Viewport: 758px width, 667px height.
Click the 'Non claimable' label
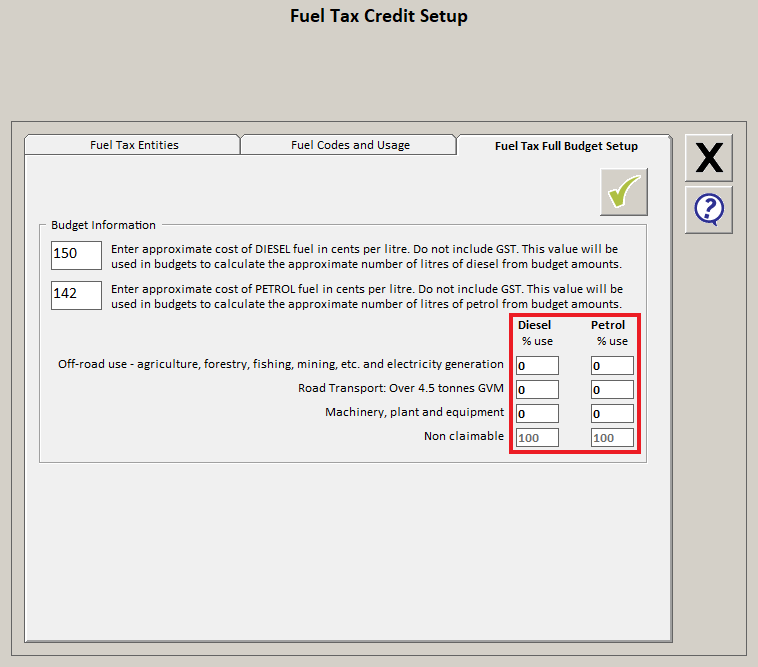(x=464, y=436)
